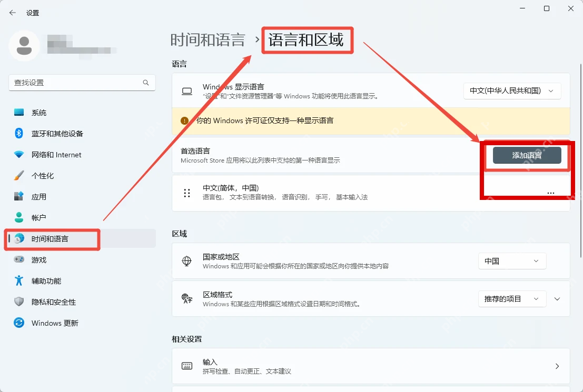Click the 设置 window title

pyautogui.click(x=33, y=13)
